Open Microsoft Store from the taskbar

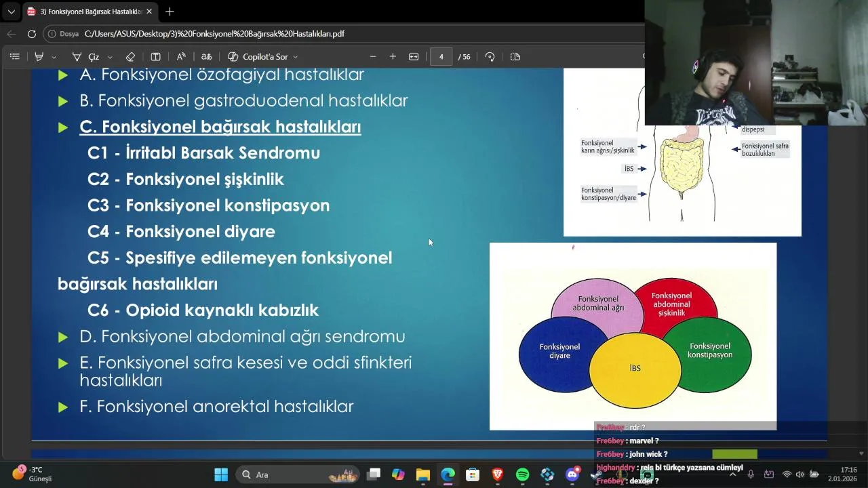473,474
